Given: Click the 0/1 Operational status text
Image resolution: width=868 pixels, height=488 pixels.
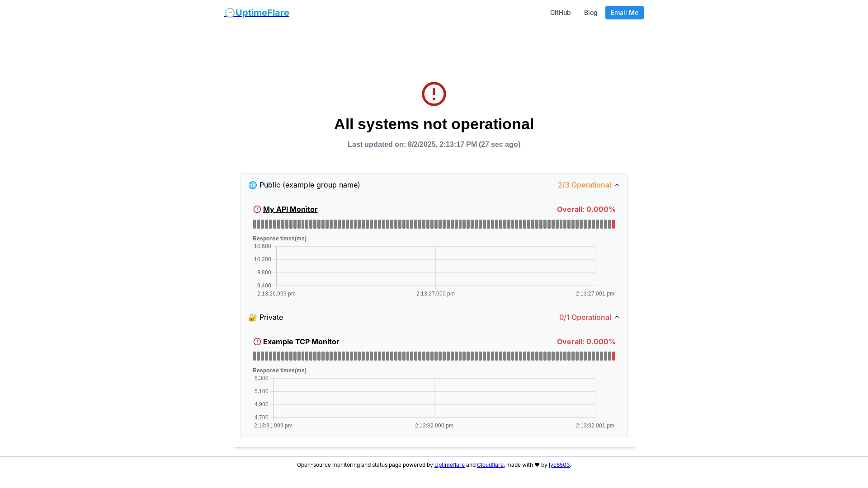Looking at the screenshot, I should tap(585, 317).
